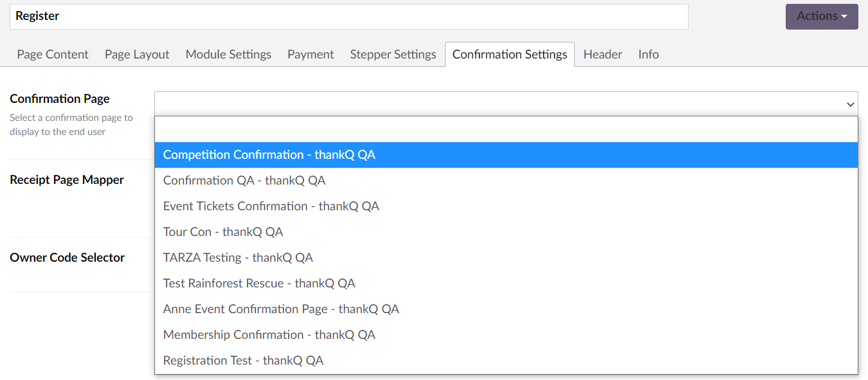Pick Event Tickets Confirmation - thankQ QA
The height and width of the screenshot is (380, 868).
271,206
